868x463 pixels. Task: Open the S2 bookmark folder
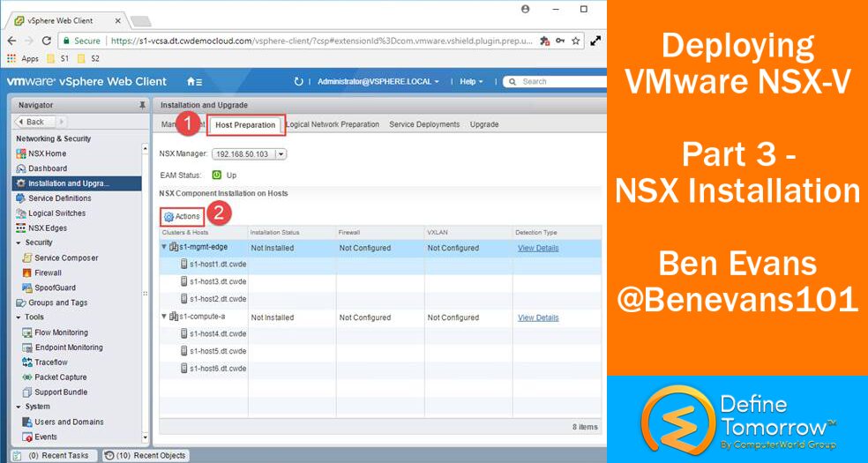[x=88, y=58]
